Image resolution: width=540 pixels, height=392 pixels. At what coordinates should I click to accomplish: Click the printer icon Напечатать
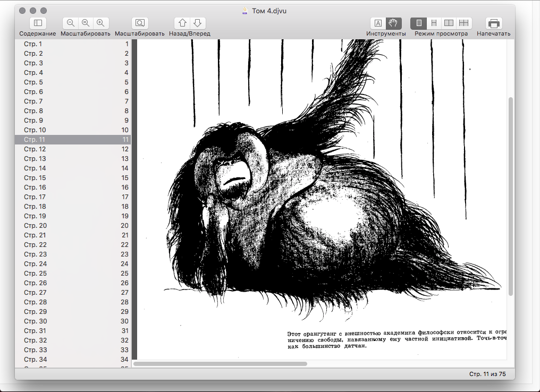pos(494,23)
